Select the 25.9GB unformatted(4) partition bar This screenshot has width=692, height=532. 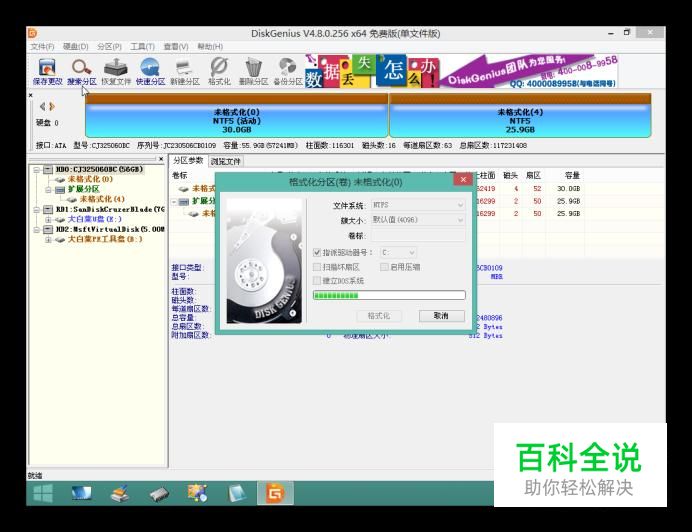point(520,116)
